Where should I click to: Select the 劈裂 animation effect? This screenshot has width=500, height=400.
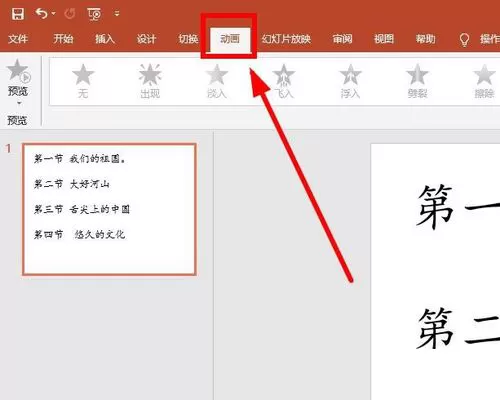click(417, 82)
